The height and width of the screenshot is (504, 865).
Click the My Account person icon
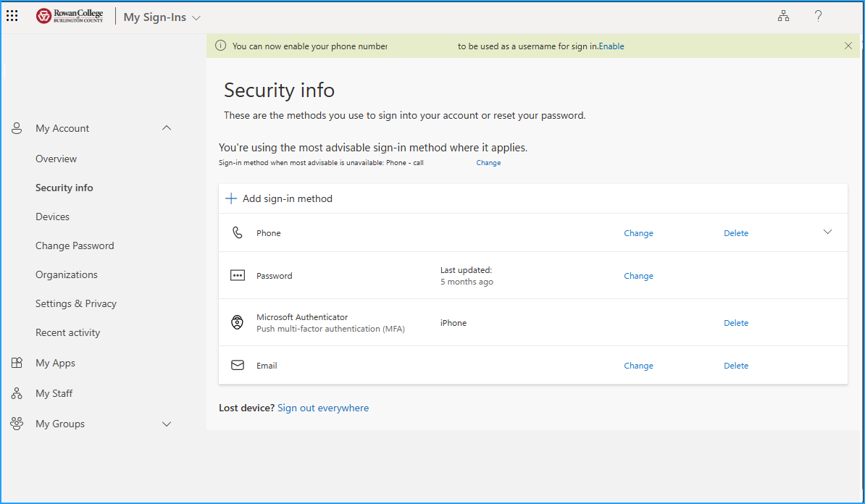16,128
